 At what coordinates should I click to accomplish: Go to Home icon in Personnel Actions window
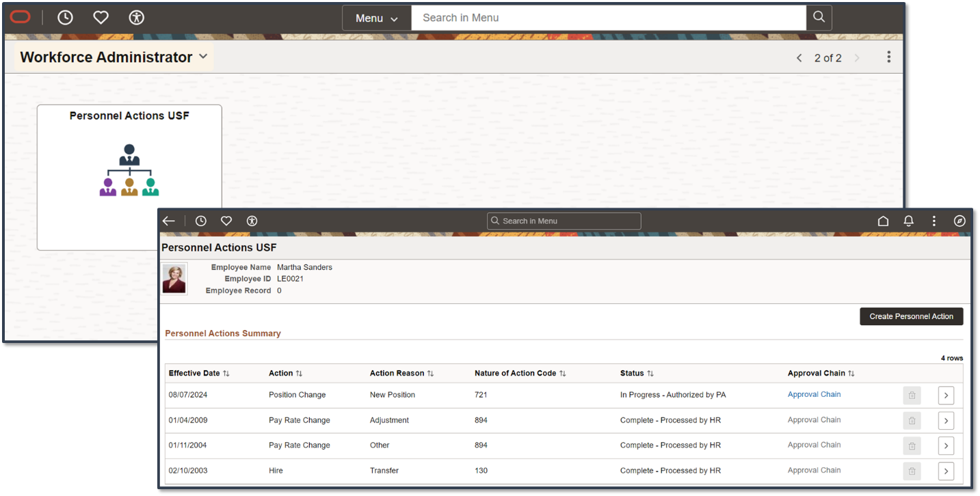tap(883, 221)
